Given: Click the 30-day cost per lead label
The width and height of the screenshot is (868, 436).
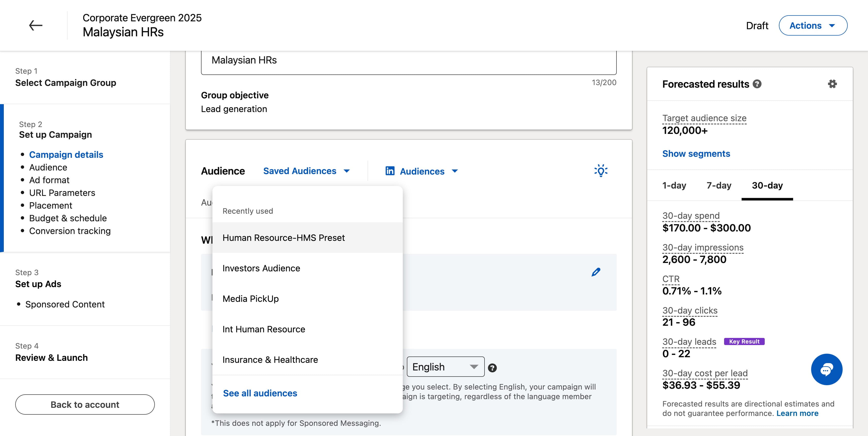Looking at the screenshot, I should tap(705, 373).
